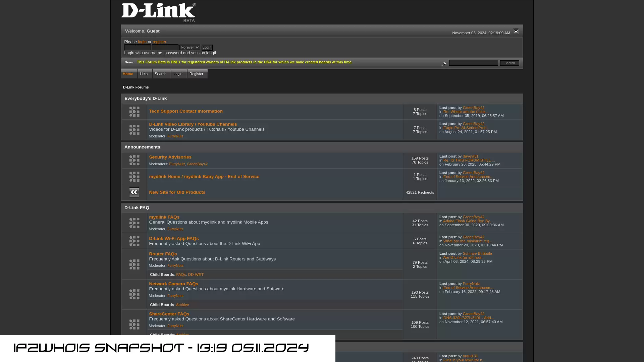The image size is (644, 362).
Task: Click the Security Advisories board icon
Action: [134, 160]
